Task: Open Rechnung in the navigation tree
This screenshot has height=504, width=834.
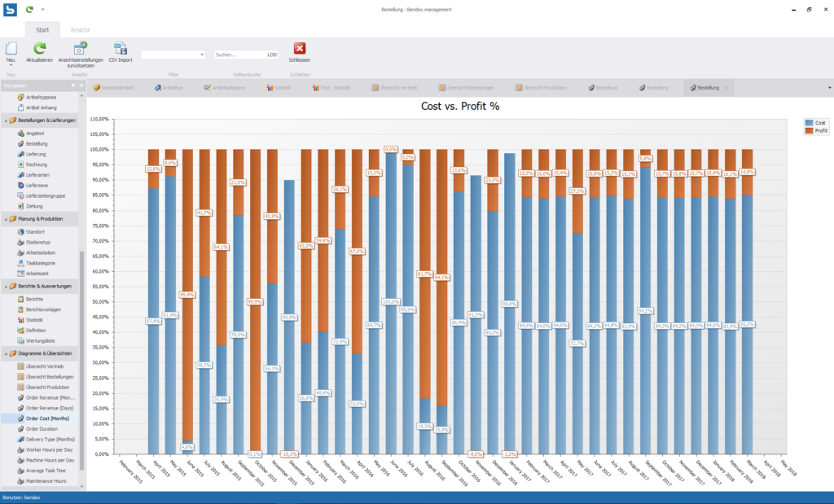Action: click(x=36, y=164)
